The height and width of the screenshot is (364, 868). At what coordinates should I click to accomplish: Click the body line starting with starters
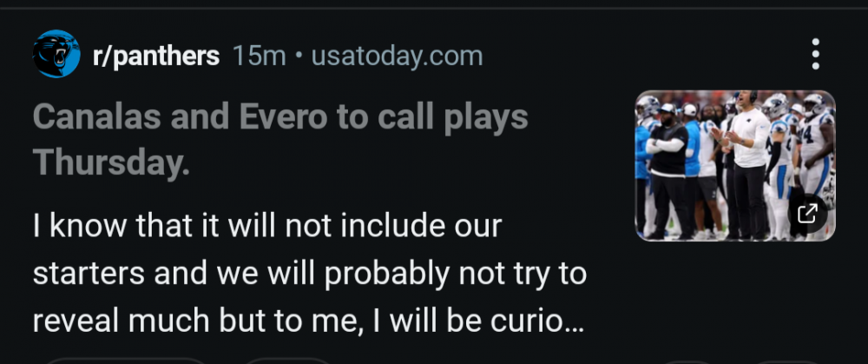309,274
